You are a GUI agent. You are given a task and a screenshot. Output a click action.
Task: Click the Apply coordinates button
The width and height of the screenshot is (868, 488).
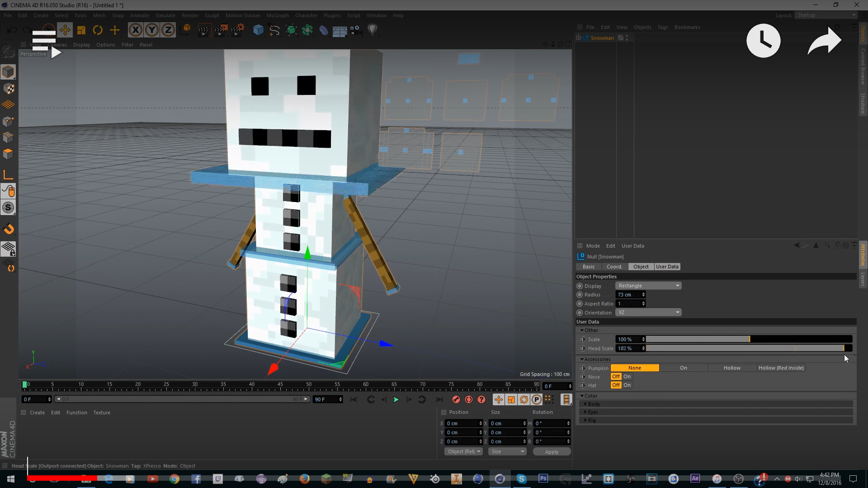[x=552, y=451]
